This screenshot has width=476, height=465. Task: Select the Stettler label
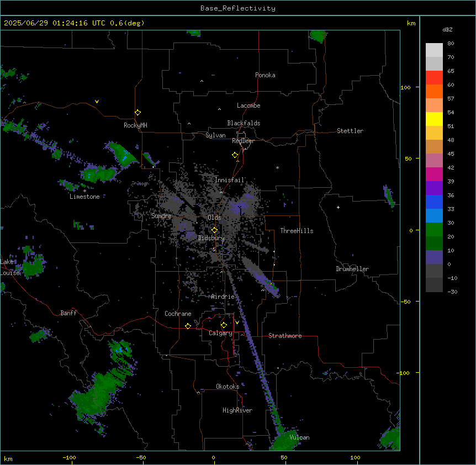pos(350,131)
